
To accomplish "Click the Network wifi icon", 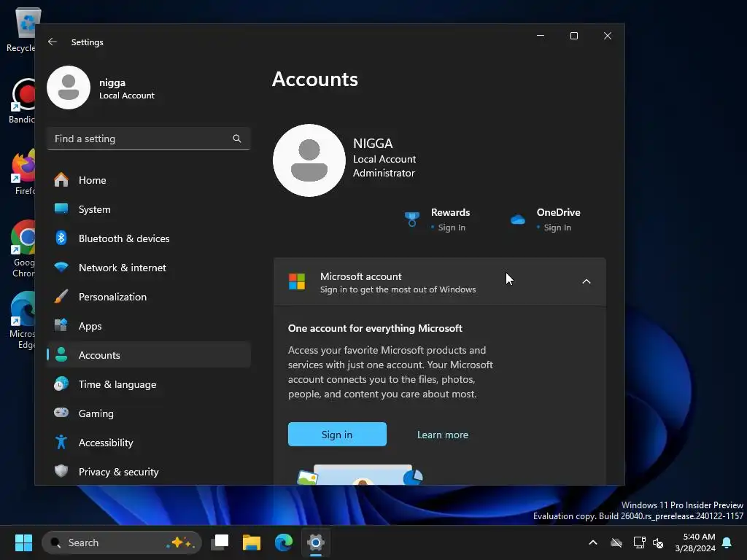I will click(x=61, y=267).
